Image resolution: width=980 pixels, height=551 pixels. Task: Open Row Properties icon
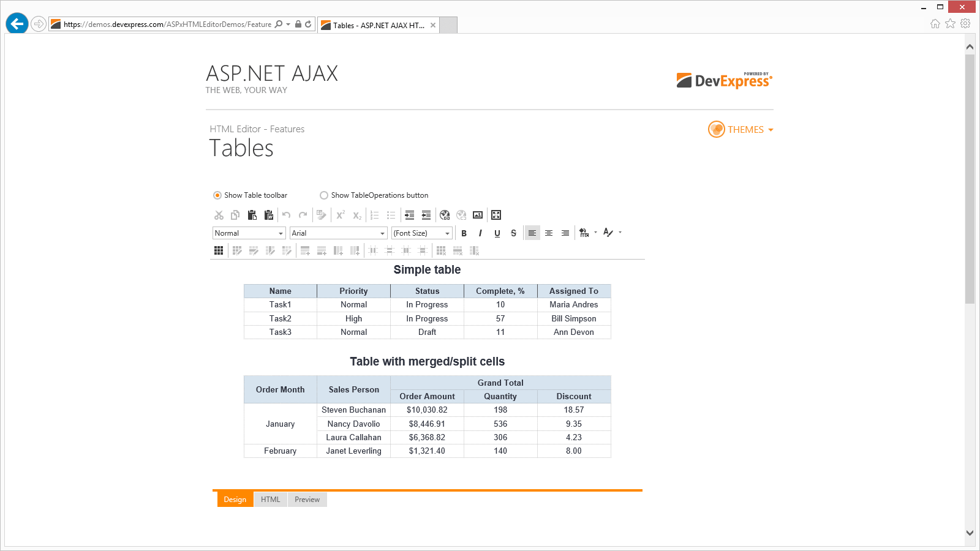tap(254, 250)
